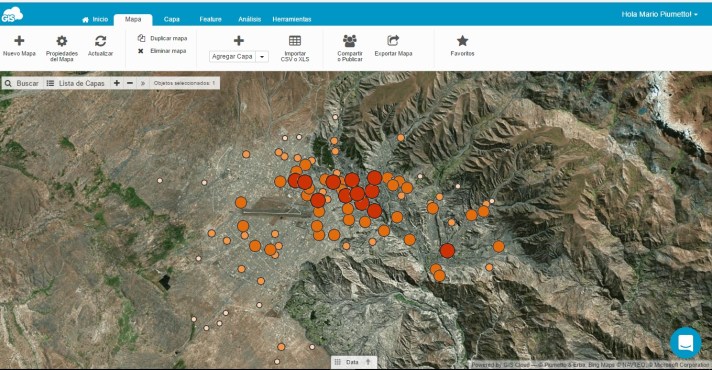Choose Eliminar mapa

(x=162, y=51)
